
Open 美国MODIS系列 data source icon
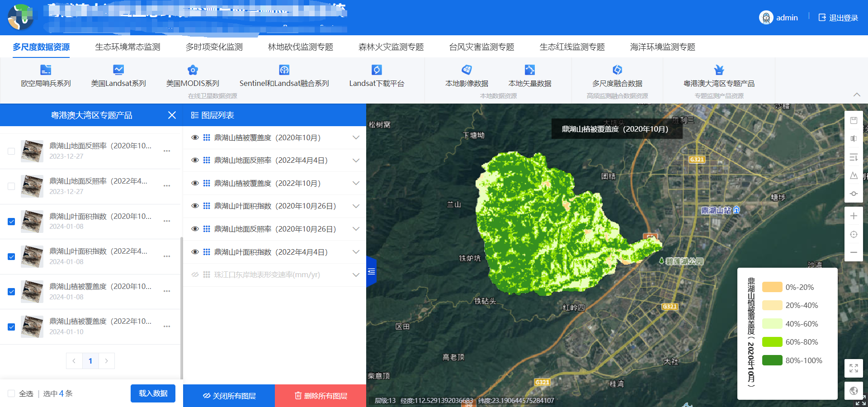(193, 70)
